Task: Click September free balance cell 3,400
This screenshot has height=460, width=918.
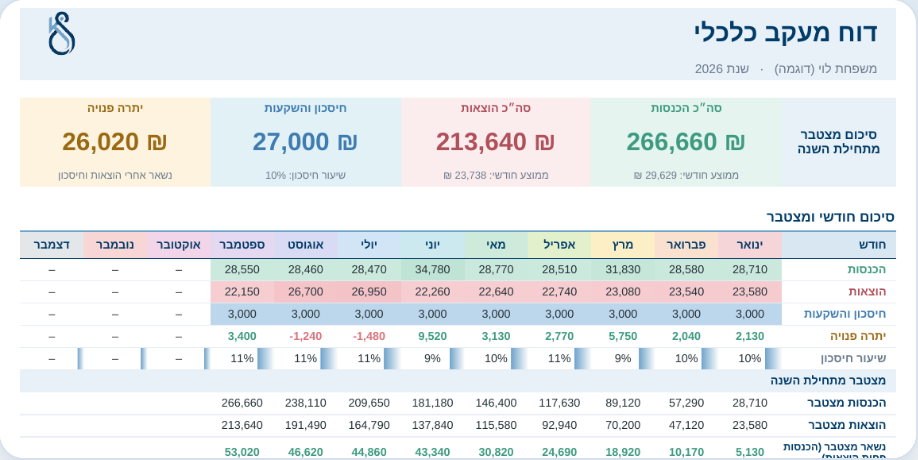Action: [x=242, y=336]
